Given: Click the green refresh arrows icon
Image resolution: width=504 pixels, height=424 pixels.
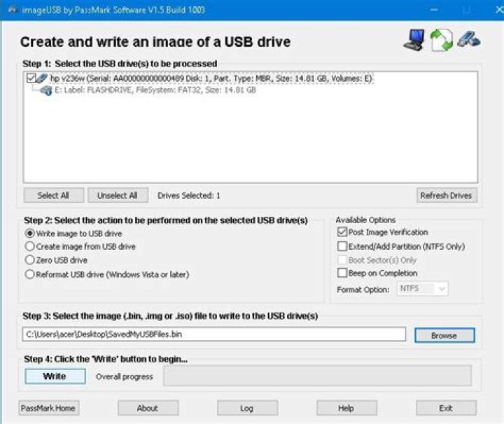Looking at the screenshot, I should click(x=442, y=40).
